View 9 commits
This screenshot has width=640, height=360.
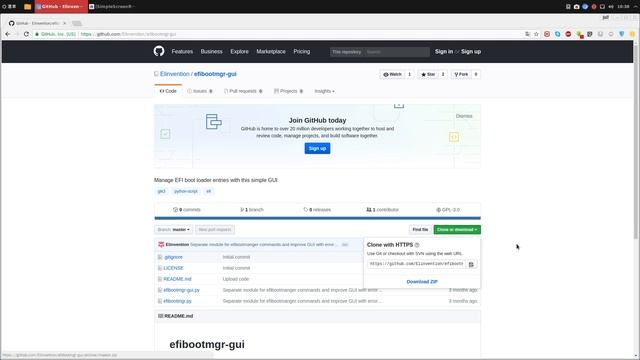(x=187, y=210)
